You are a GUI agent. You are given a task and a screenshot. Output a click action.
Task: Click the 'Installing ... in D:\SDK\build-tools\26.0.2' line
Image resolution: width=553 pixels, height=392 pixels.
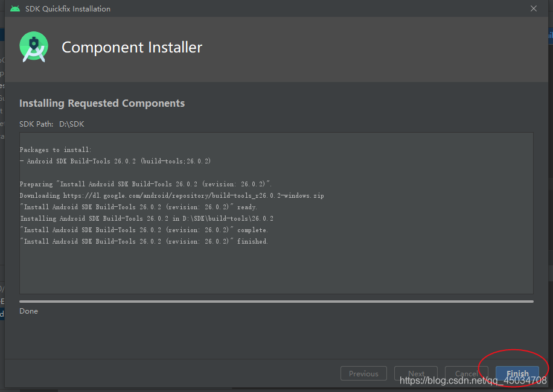tap(147, 218)
